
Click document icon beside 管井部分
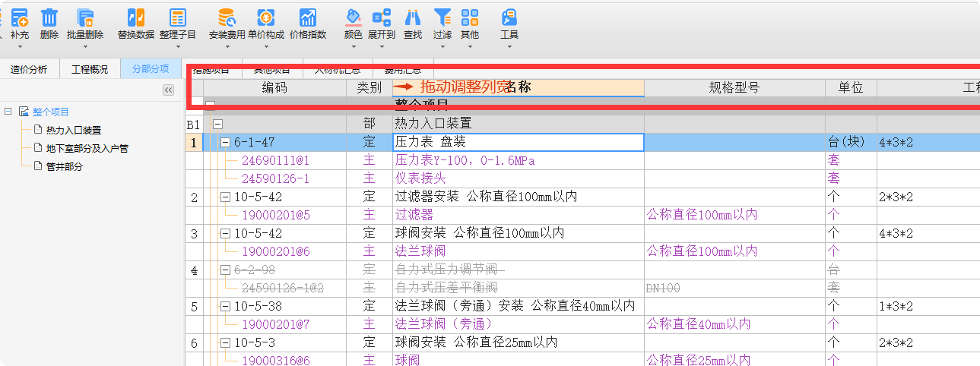pyautogui.click(x=37, y=166)
